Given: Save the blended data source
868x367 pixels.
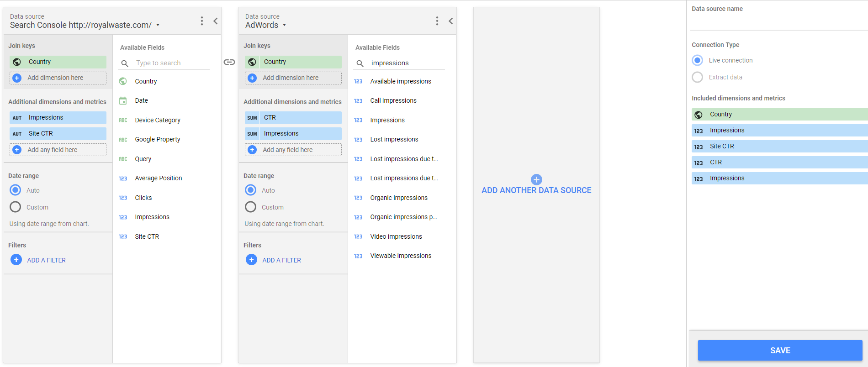Looking at the screenshot, I should point(780,351).
